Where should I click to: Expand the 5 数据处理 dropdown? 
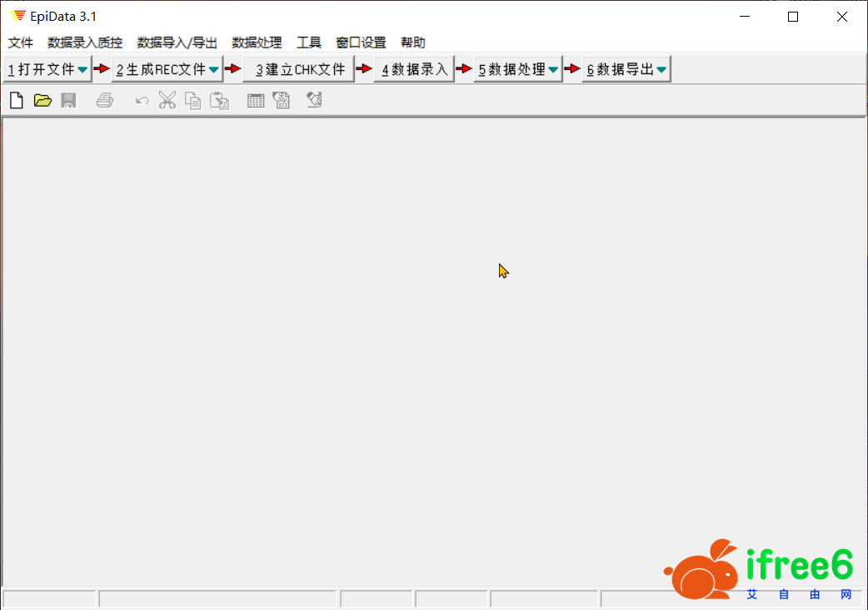tap(553, 70)
